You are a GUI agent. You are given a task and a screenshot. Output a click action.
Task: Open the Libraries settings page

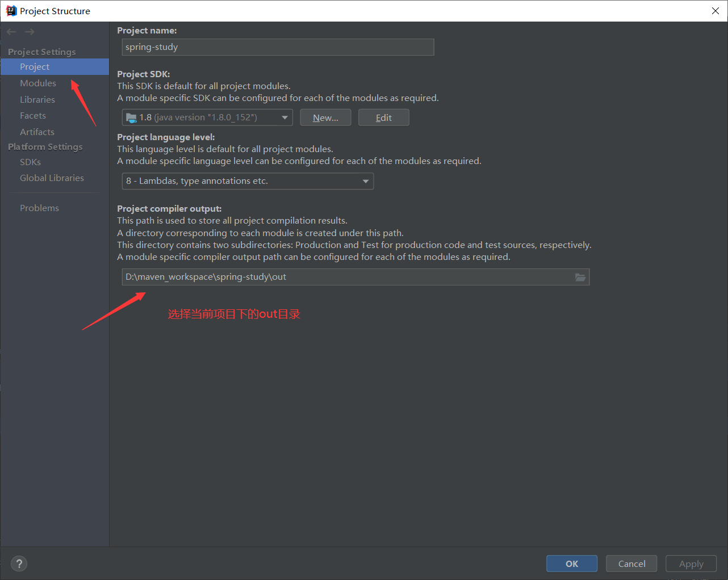[x=37, y=99]
